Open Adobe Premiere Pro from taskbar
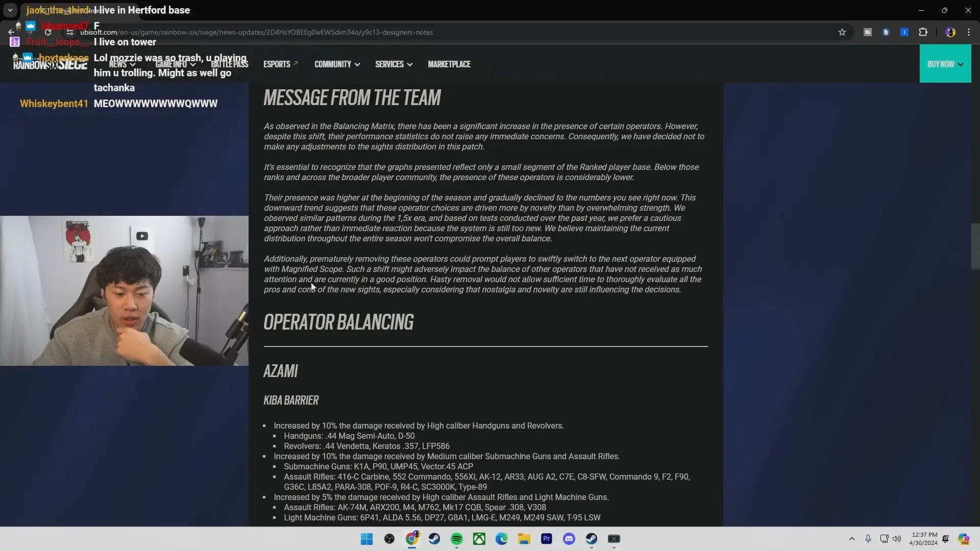980x551 pixels. tap(547, 539)
